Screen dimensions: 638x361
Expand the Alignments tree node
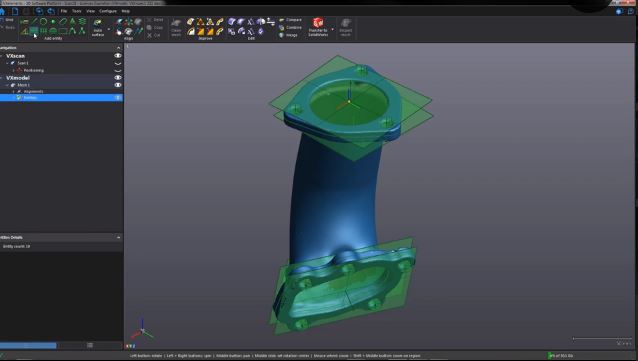tap(13, 92)
